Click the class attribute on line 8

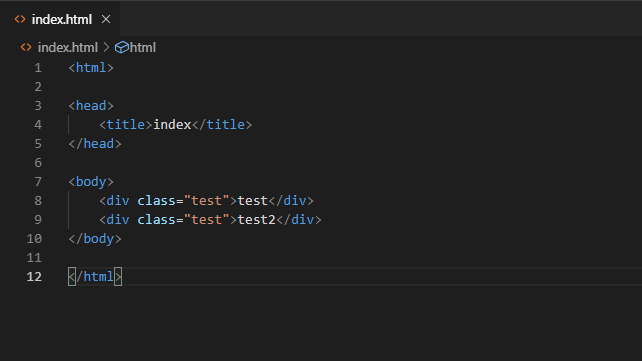coord(156,201)
